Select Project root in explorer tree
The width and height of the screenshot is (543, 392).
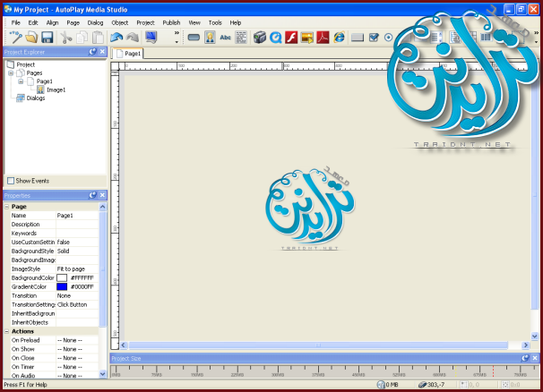click(x=26, y=64)
